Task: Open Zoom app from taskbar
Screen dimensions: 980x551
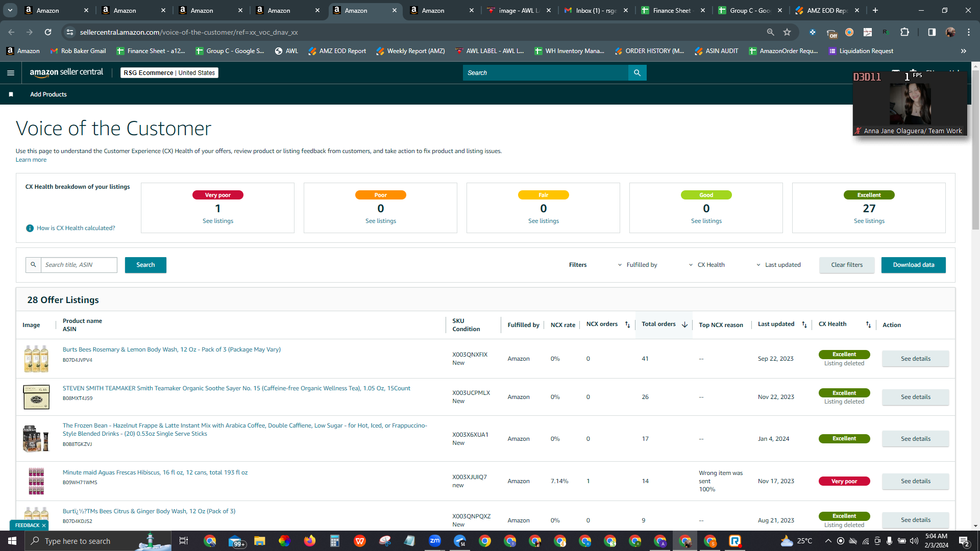Action: (x=435, y=541)
